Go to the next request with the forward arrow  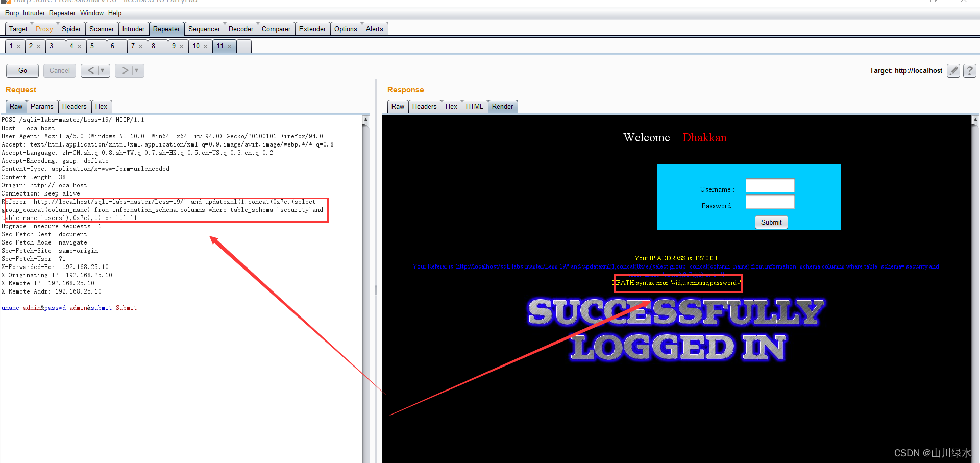125,70
